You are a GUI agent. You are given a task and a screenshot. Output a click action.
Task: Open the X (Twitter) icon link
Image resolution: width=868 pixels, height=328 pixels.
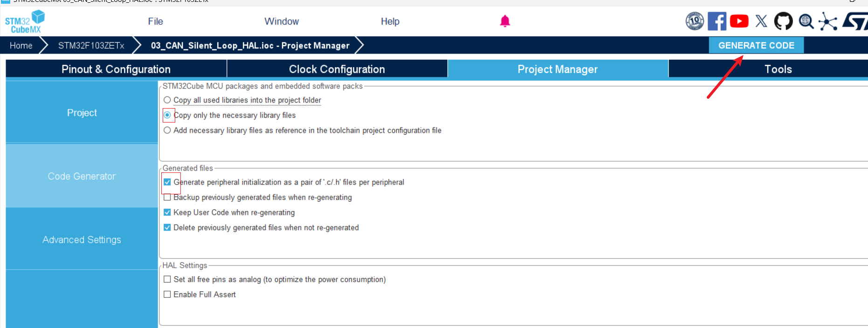coord(761,21)
